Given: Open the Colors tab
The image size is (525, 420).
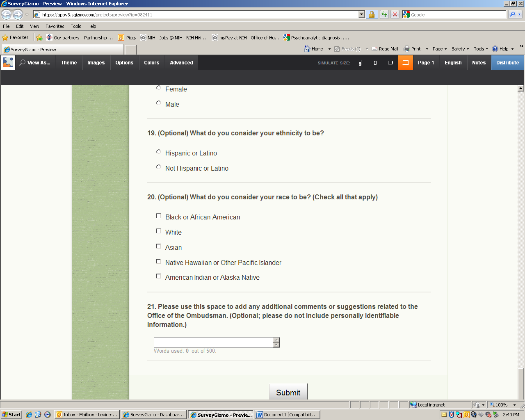Looking at the screenshot, I should tap(151, 63).
